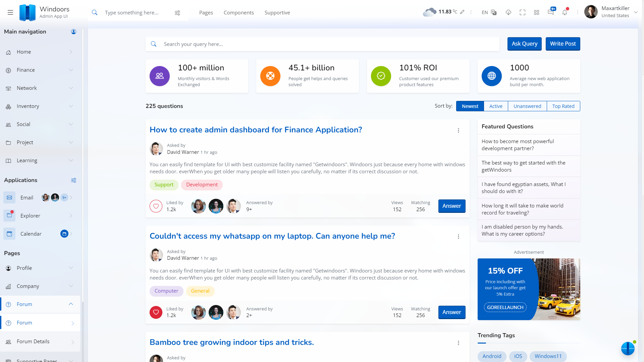Click Applications settings sliders icon
This screenshot has width=644, height=362.
pyautogui.click(x=74, y=180)
